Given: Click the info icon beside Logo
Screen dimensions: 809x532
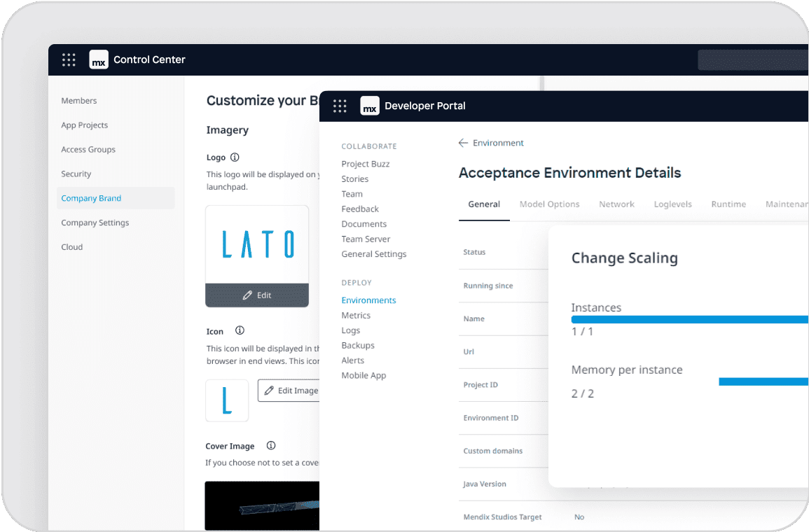Looking at the screenshot, I should click(235, 157).
